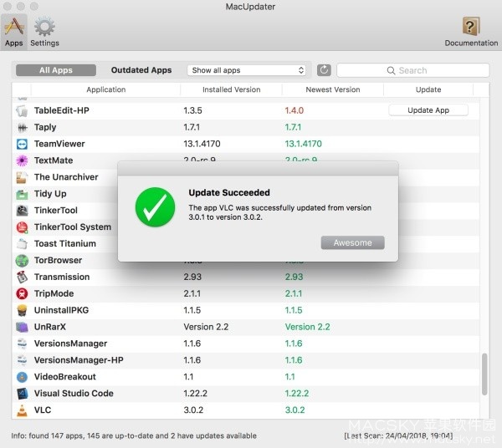Screen dimensions: 502x448
Task: Select the Transmission app name
Action: [62, 277]
